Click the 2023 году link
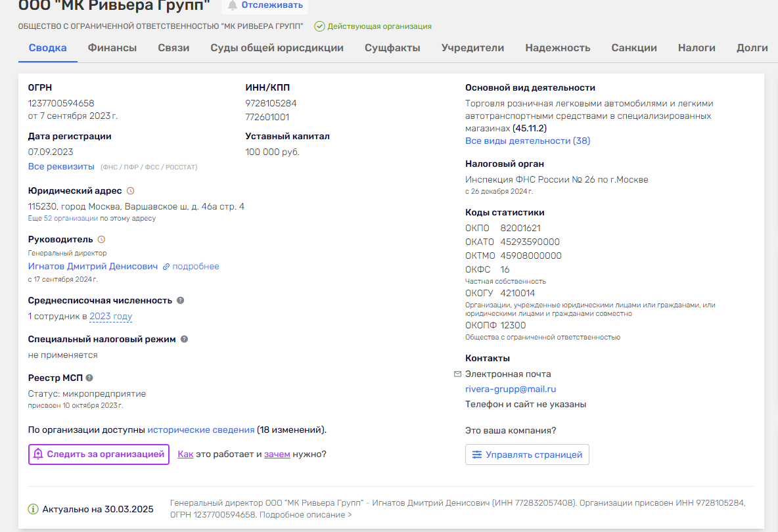This screenshot has width=778, height=532. tap(110, 317)
